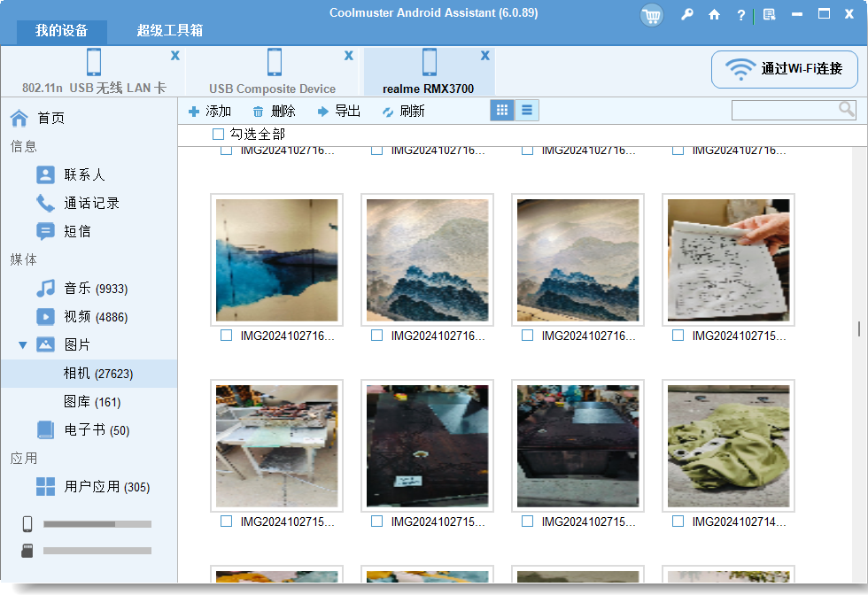Click the 导出 export button
This screenshot has width=868, height=595.
339,111
